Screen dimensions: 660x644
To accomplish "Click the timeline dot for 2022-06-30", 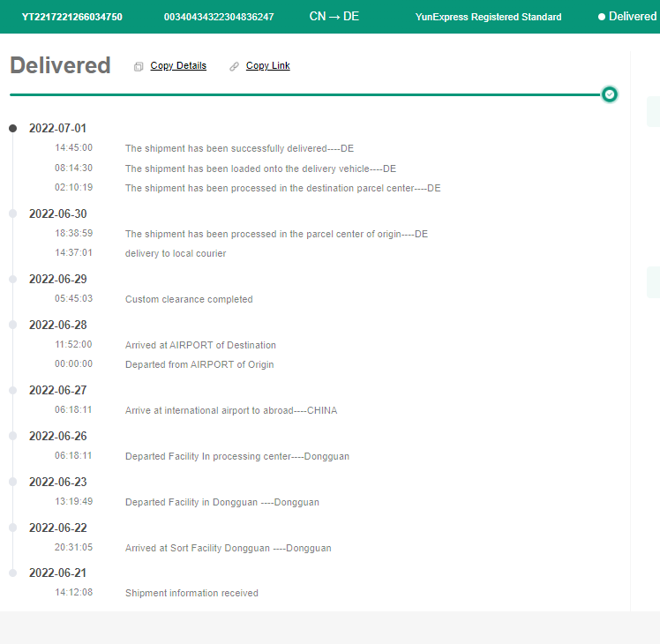I will pyautogui.click(x=12, y=213).
